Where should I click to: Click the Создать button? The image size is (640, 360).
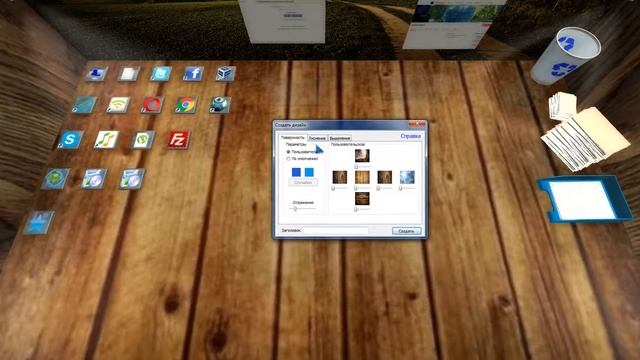coord(406,231)
